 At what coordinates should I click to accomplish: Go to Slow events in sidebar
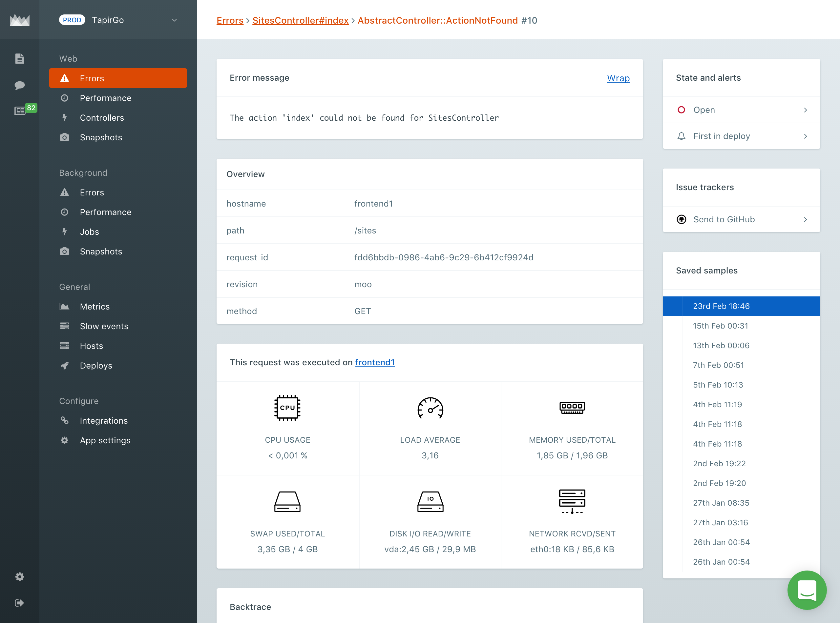pyautogui.click(x=104, y=326)
